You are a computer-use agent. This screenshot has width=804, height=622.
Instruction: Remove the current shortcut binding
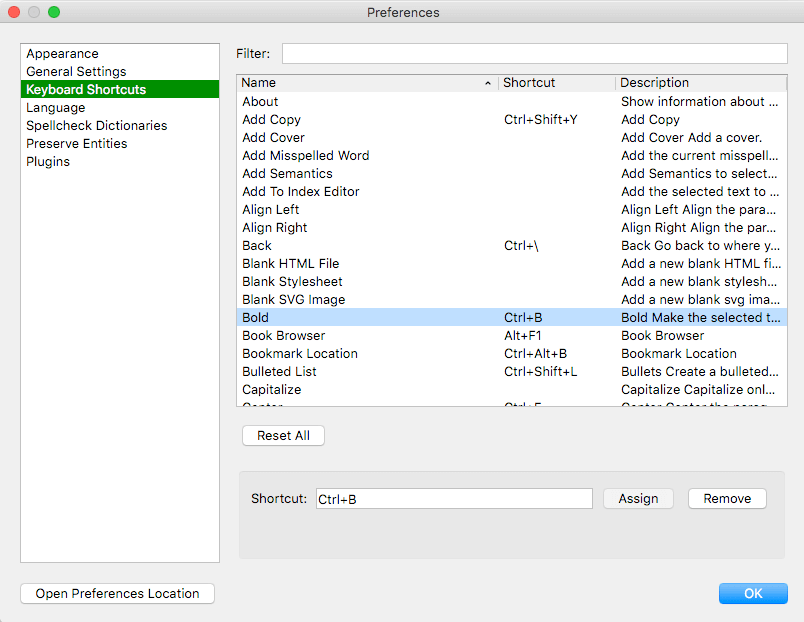click(727, 498)
